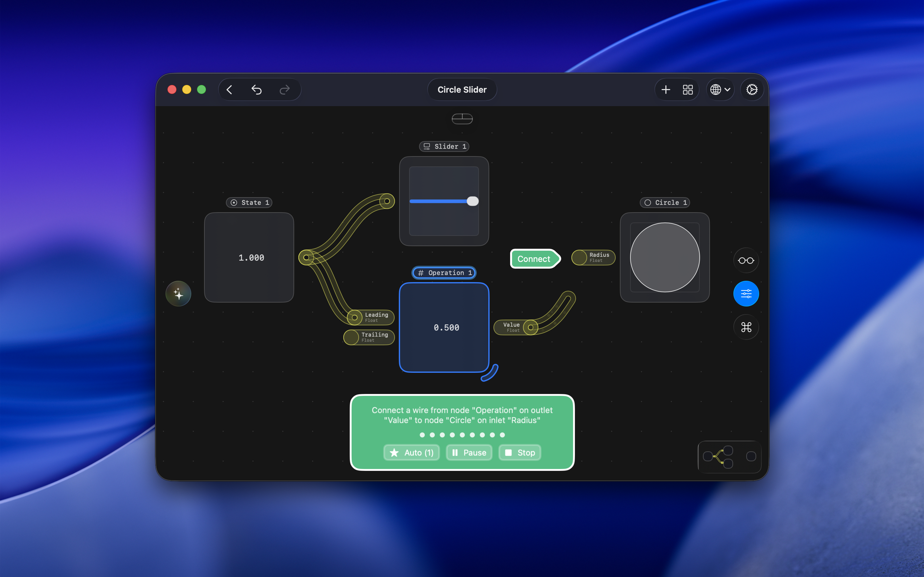The width and height of the screenshot is (924, 577).
Task: Click the undo arrow icon
Action: coord(257,90)
